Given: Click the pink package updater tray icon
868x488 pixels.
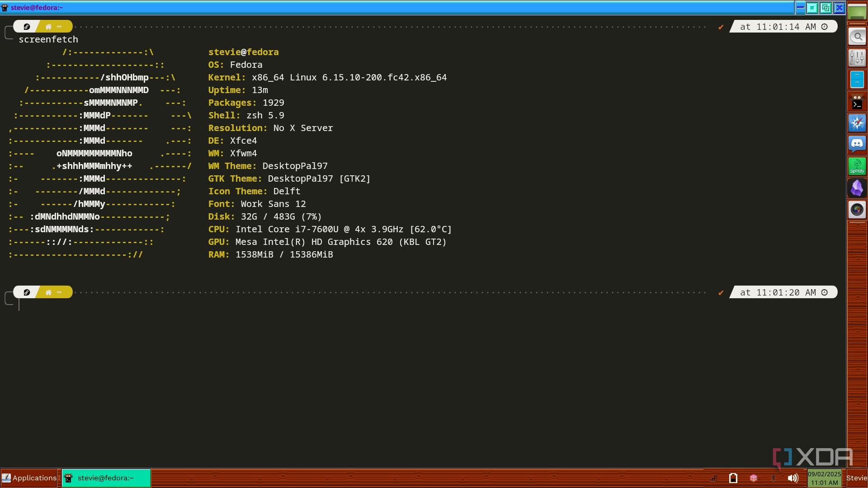Looking at the screenshot, I should tap(753, 478).
